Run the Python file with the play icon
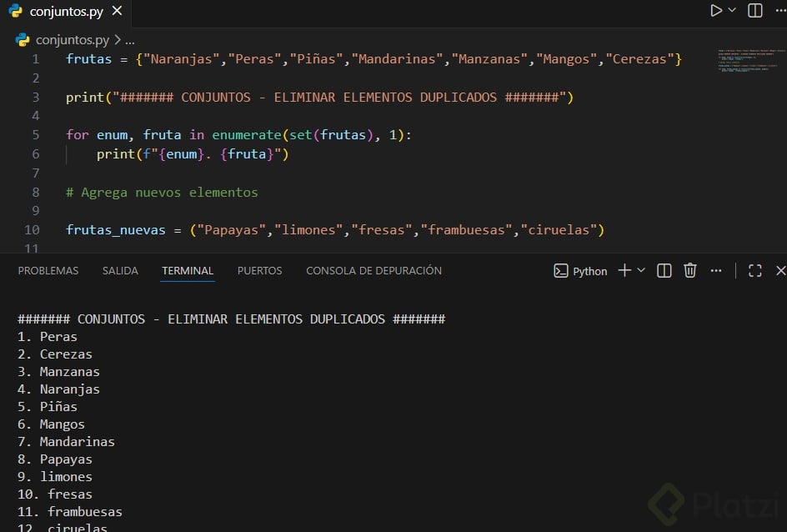Screen dimensions: 787x532 point(716,11)
